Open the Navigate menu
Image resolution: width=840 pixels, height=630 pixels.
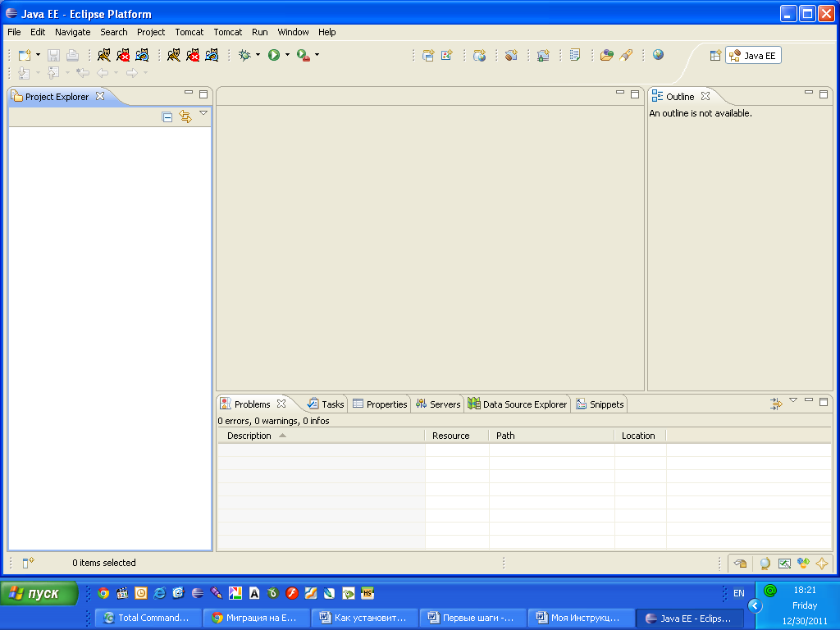73,32
